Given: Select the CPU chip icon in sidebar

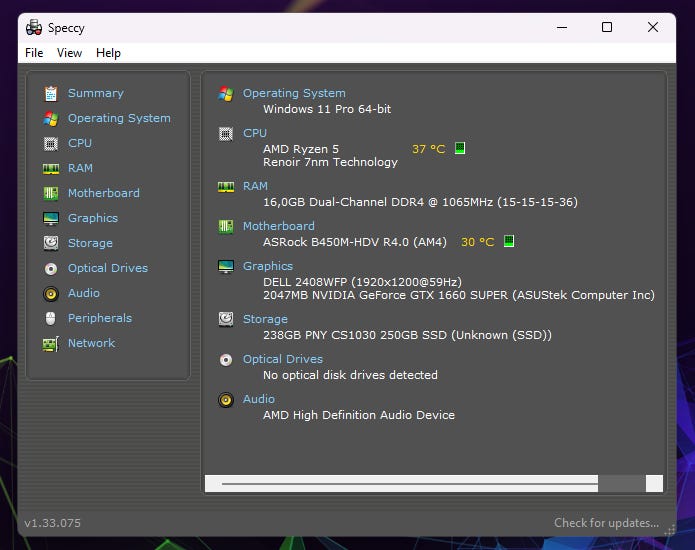Looking at the screenshot, I should point(50,143).
